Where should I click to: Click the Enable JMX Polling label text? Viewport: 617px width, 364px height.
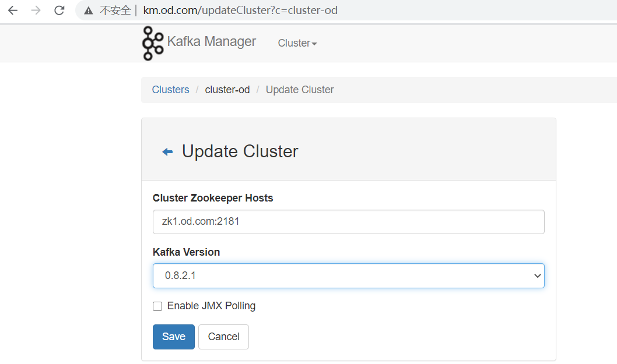pyautogui.click(x=211, y=306)
